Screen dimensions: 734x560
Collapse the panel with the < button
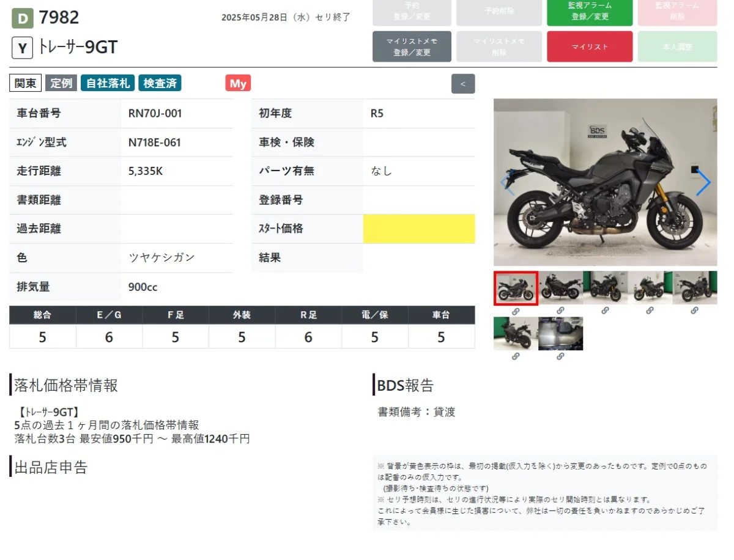coord(462,84)
